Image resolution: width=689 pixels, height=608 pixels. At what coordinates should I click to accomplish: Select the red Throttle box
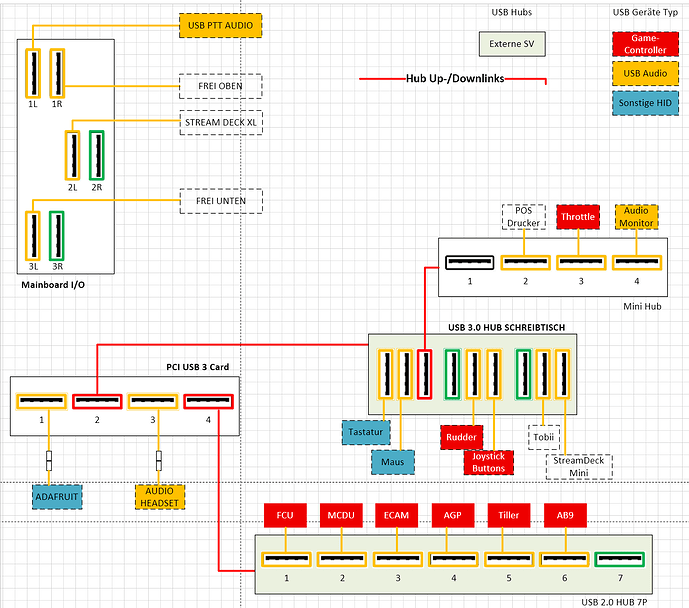[x=578, y=217]
